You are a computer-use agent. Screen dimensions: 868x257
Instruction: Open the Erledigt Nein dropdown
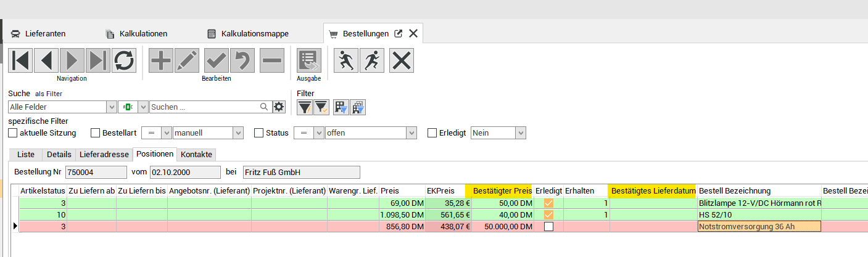pos(521,133)
